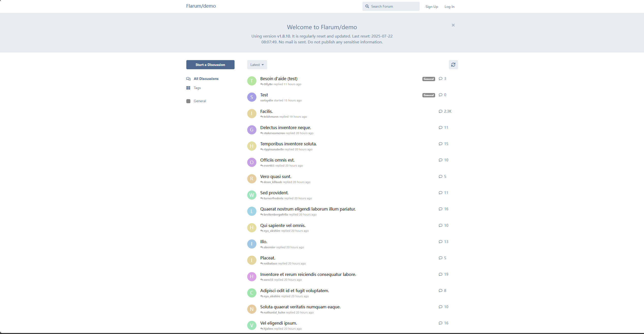Select All Discussions in the sidebar

point(202,79)
